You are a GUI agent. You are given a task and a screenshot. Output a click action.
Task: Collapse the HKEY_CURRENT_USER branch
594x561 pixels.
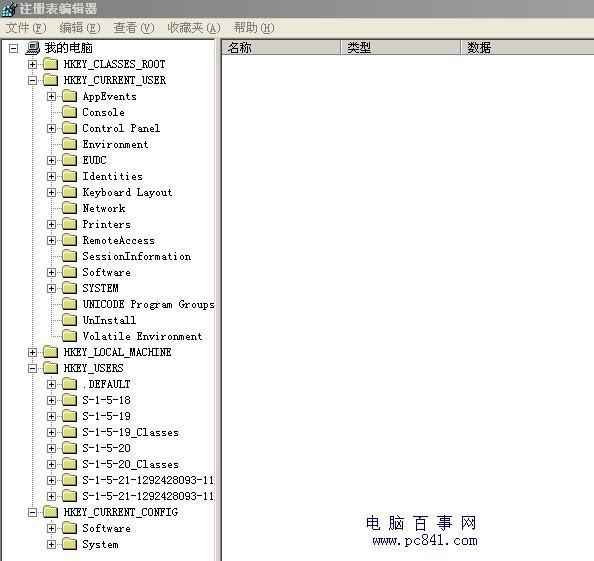33,80
